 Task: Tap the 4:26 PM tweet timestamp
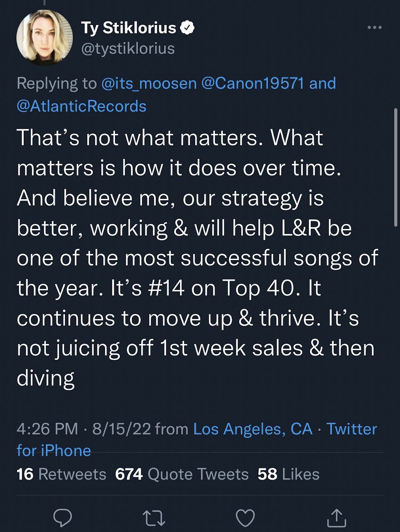click(x=47, y=429)
